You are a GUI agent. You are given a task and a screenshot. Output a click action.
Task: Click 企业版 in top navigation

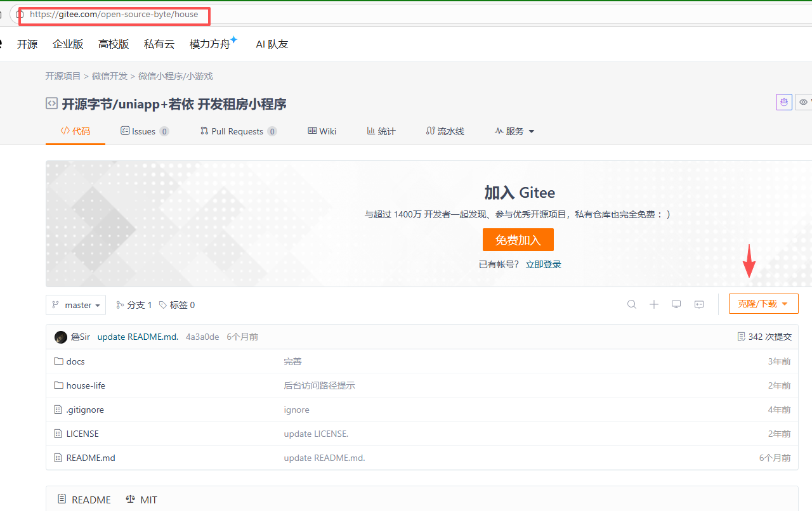coord(68,44)
